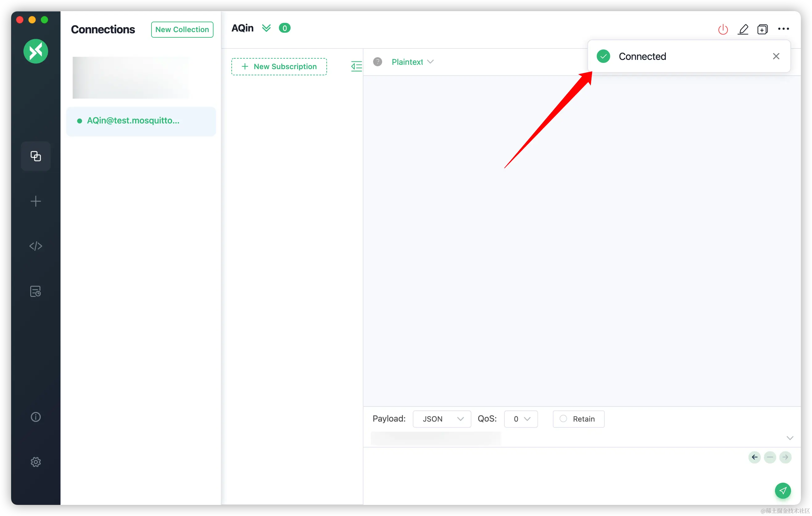
Task: Open the three-dots more options menu
Action: tap(783, 29)
